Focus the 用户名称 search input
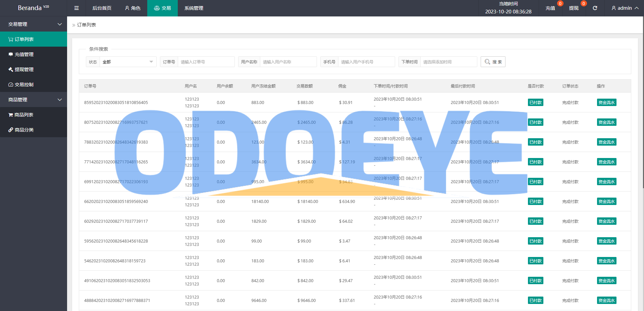 (288, 62)
